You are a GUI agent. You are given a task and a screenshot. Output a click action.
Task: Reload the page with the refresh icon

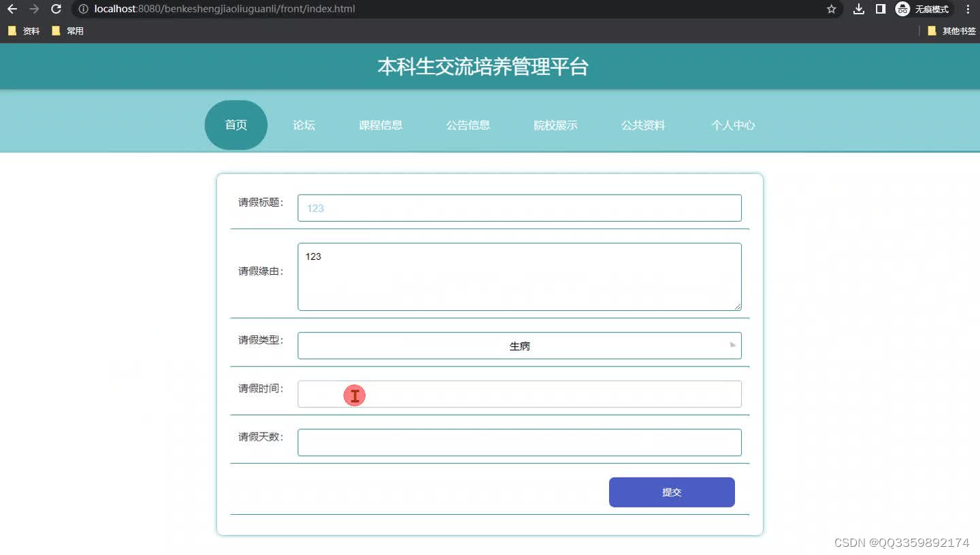tap(56, 9)
